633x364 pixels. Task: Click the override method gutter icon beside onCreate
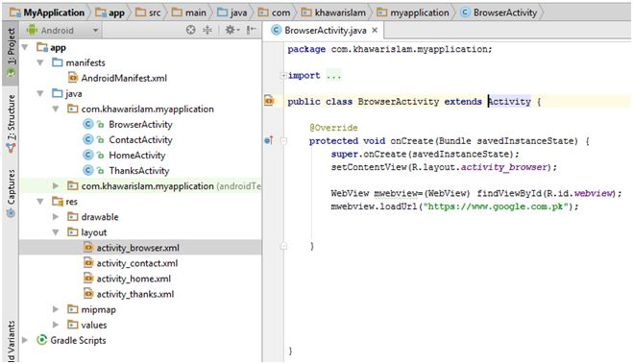coord(268,140)
